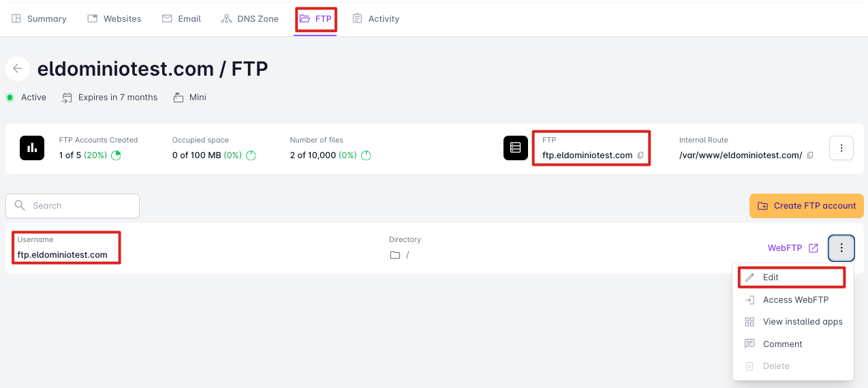The width and height of the screenshot is (868, 388).
Task: Copy the internal route path
Action: click(x=810, y=155)
